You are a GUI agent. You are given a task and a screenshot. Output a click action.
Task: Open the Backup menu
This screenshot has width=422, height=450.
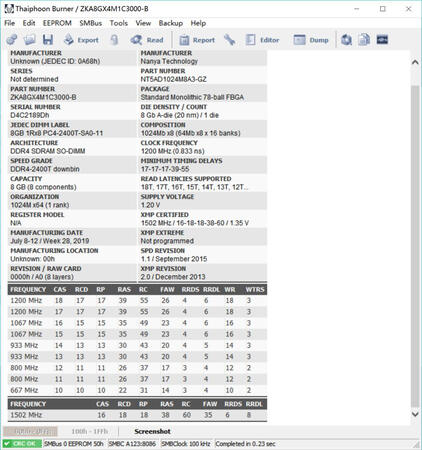171,23
